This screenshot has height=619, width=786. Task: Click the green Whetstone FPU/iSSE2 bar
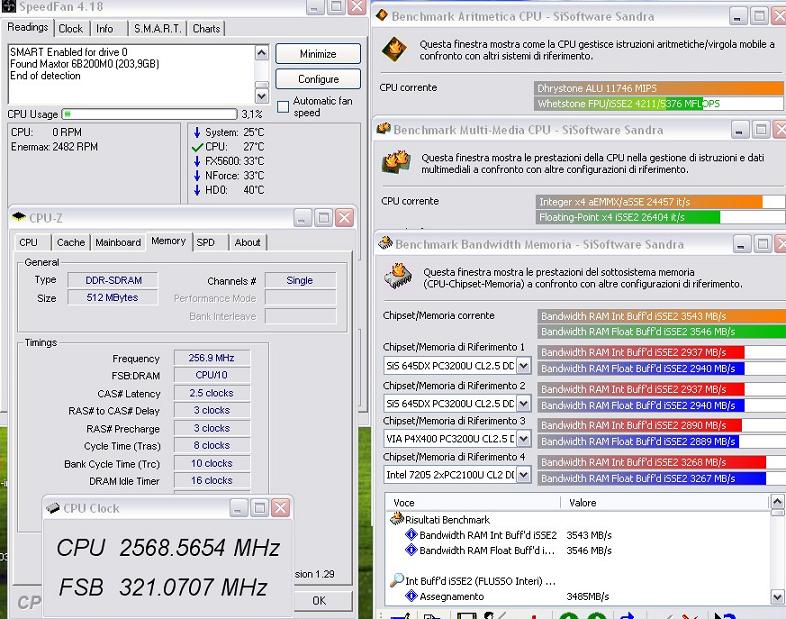(x=619, y=104)
